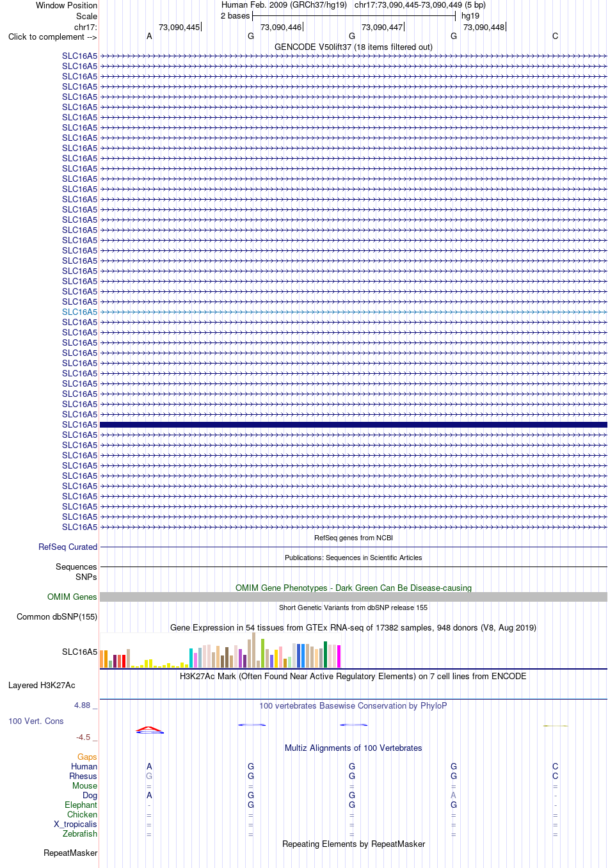
Task: Click the gray OMIM Genes item bar
Action: click(353, 597)
